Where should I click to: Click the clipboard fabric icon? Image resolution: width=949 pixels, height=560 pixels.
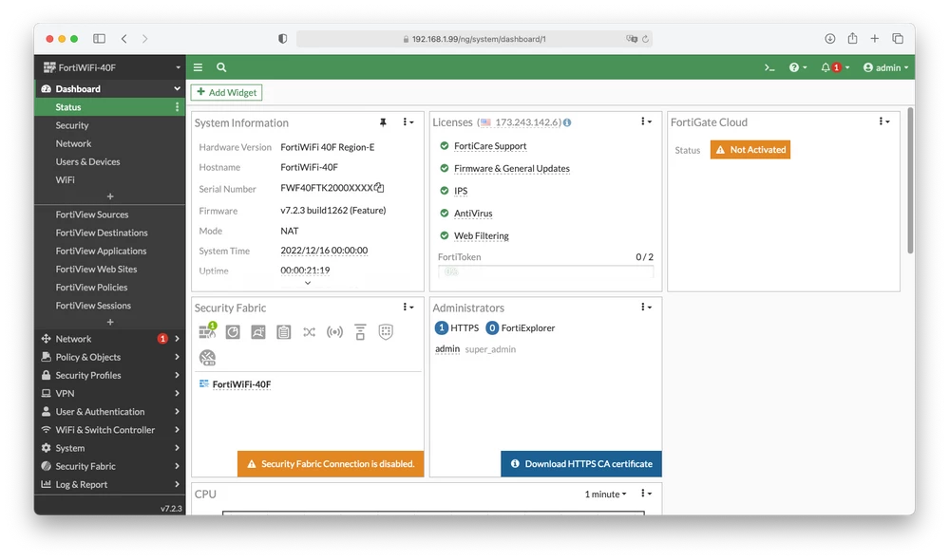(x=284, y=331)
